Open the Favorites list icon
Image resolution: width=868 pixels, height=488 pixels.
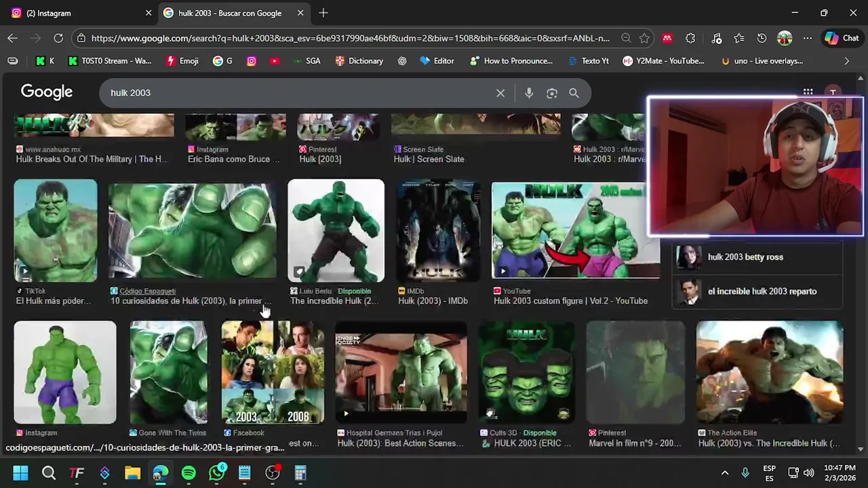[x=739, y=39]
